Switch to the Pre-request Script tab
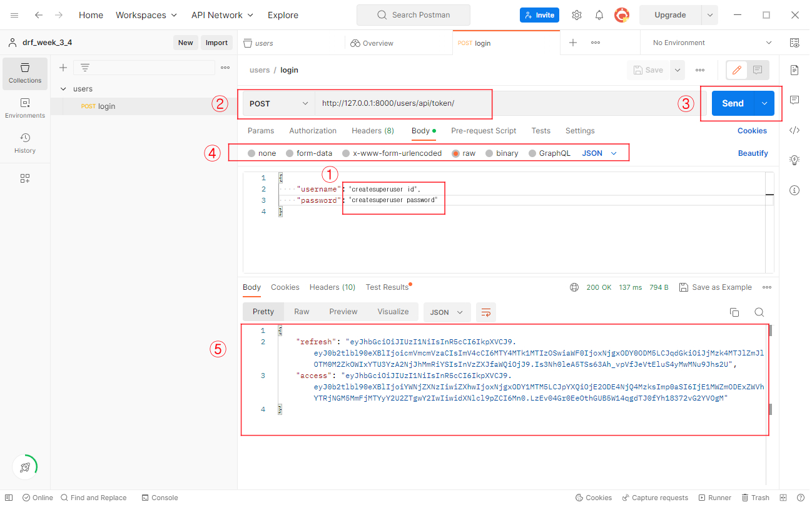812x512 pixels. (x=484, y=131)
